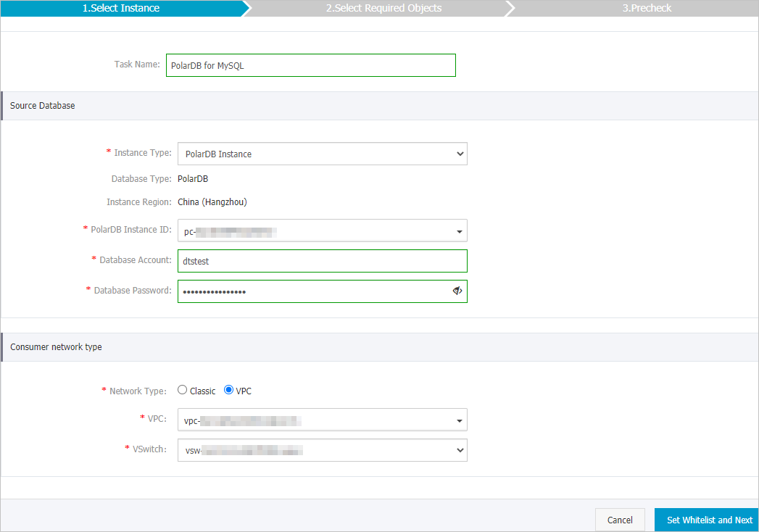Click the VSwitch dropdown arrow
759x532 pixels.
pyautogui.click(x=459, y=449)
